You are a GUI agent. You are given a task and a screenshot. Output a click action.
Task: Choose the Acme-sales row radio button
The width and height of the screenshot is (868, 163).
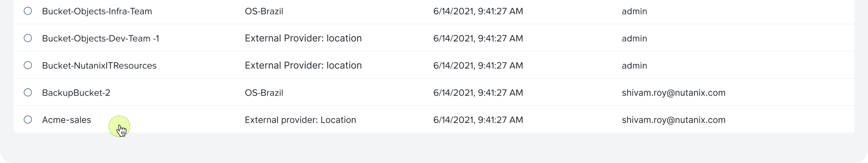pos(28,120)
